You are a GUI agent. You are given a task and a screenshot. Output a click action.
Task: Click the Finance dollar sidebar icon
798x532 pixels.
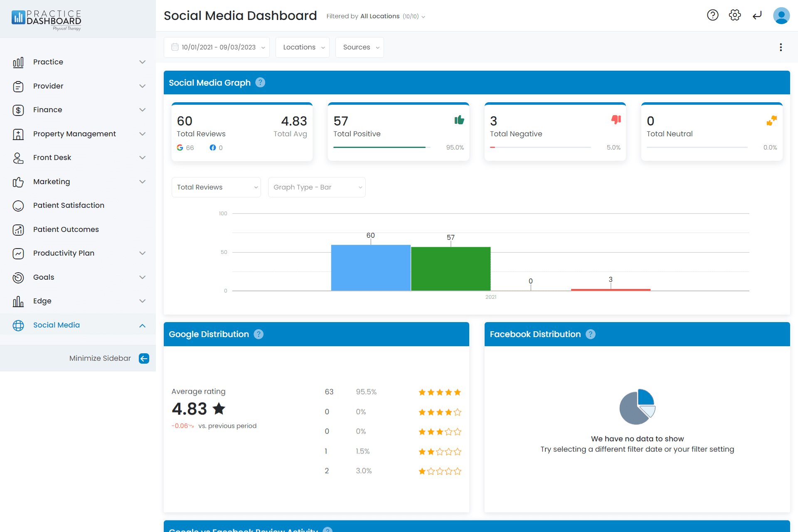click(x=18, y=110)
